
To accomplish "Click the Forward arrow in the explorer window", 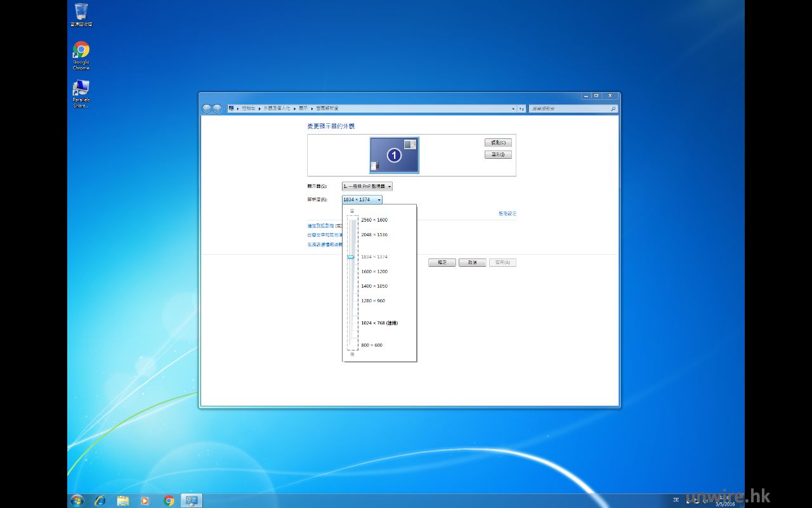I will 217,109.
